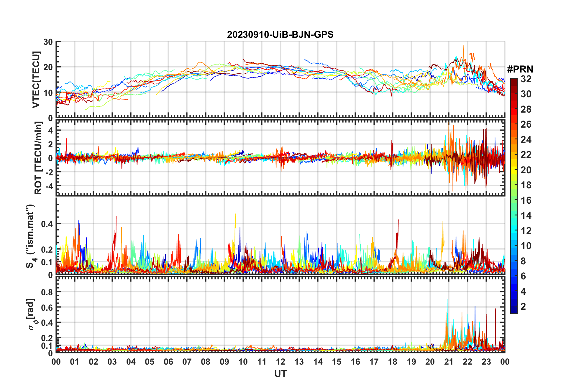Viewport: 561px width, 392px height.
Task: Click the colorbar tick label 2
Action: click(523, 307)
